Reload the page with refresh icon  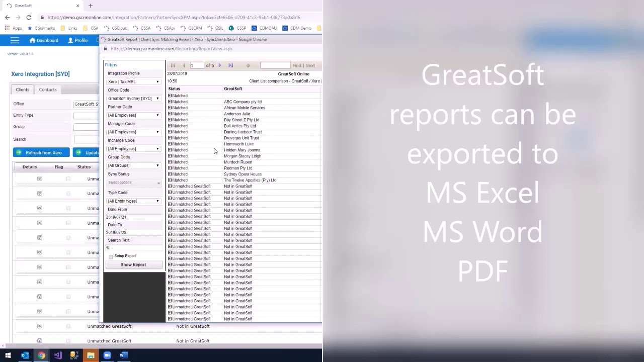(29, 18)
